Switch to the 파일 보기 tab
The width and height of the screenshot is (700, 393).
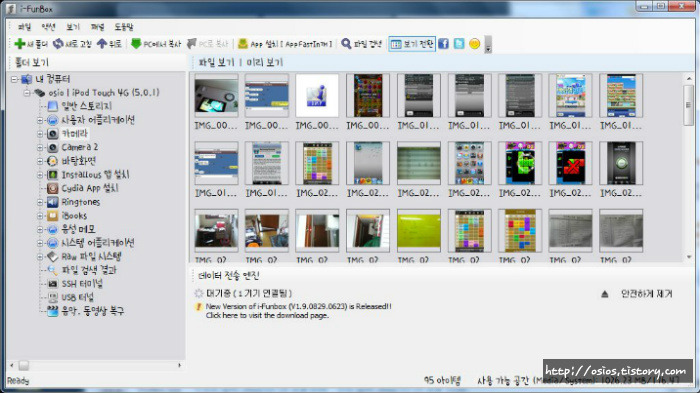tap(217, 63)
